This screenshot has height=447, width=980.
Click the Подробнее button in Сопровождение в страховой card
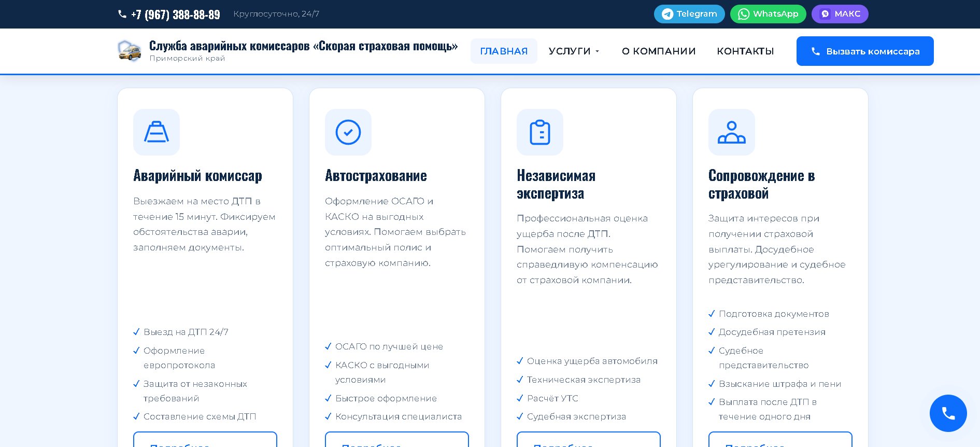[x=780, y=440]
